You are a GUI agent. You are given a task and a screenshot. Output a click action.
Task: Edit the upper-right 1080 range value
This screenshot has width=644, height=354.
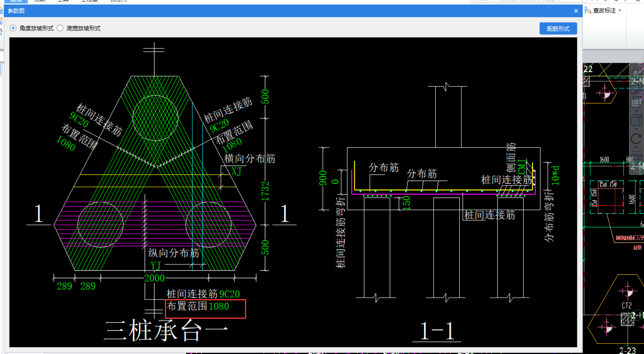232,145
